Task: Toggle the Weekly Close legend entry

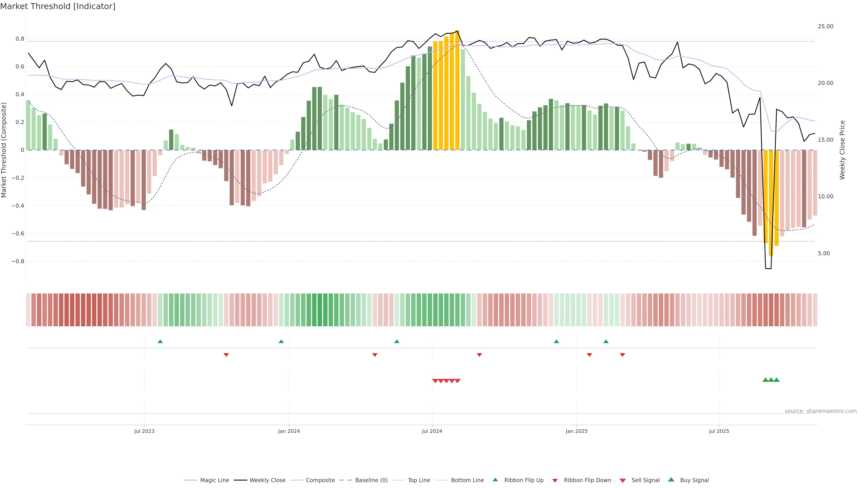Action: click(x=267, y=480)
